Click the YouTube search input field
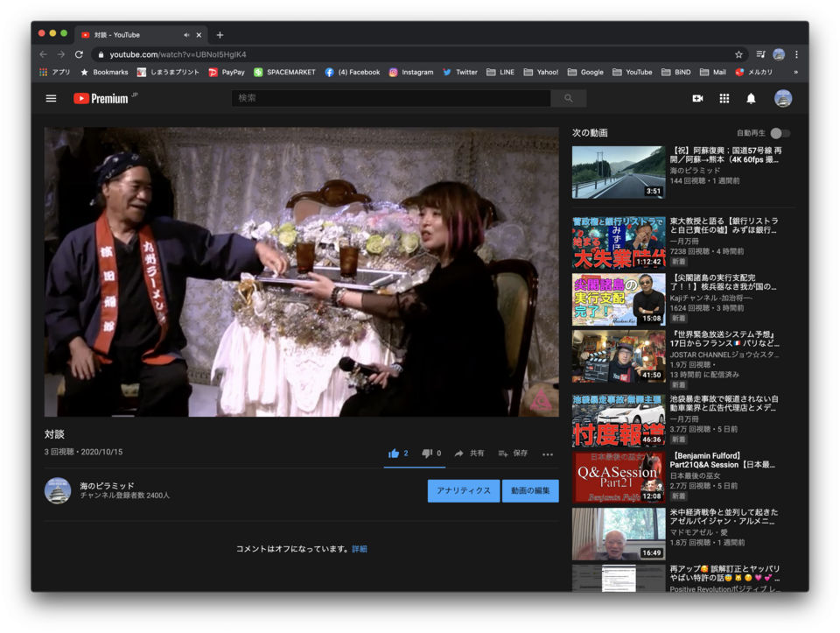This screenshot has height=633, width=840. (394, 98)
